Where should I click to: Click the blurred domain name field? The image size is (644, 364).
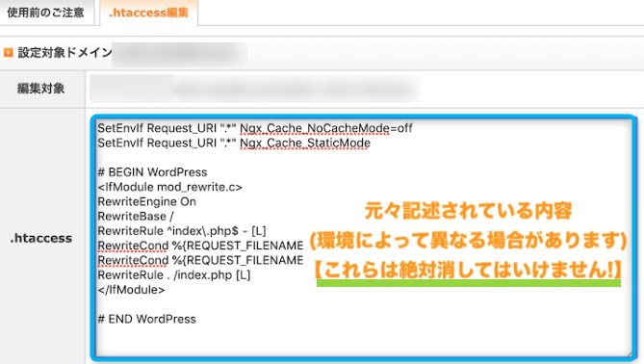coord(179,54)
